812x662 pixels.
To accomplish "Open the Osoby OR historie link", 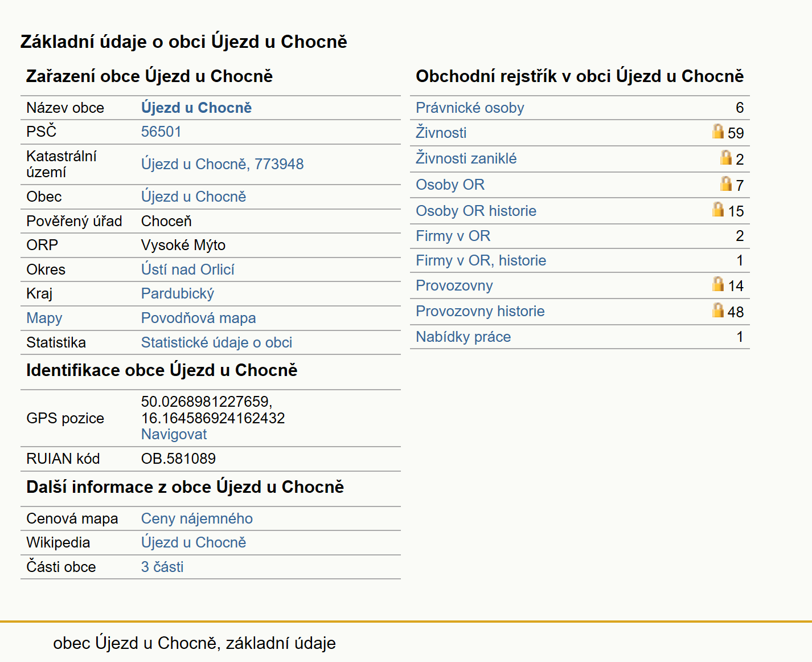I will pyautogui.click(x=476, y=211).
